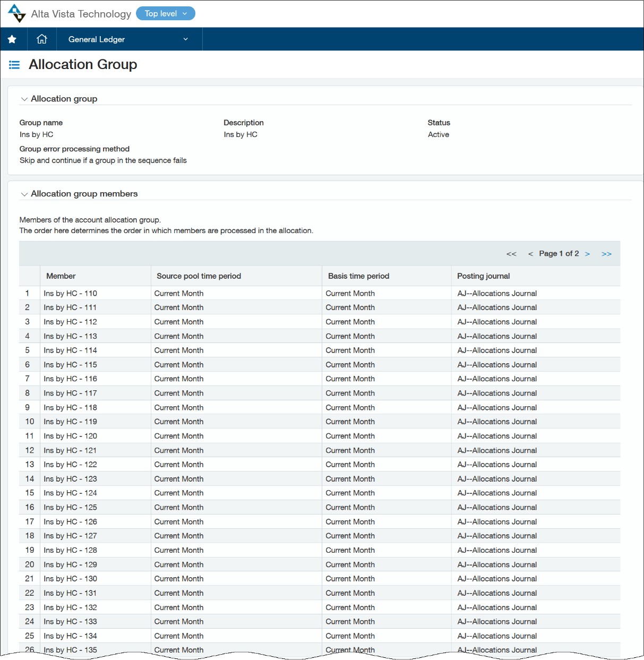Select member Ins by HC - 124

pyautogui.click(x=71, y=493)
